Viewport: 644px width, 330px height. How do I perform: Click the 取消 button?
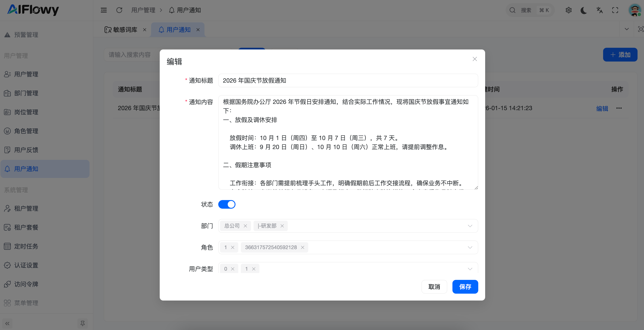click(434, 287)
